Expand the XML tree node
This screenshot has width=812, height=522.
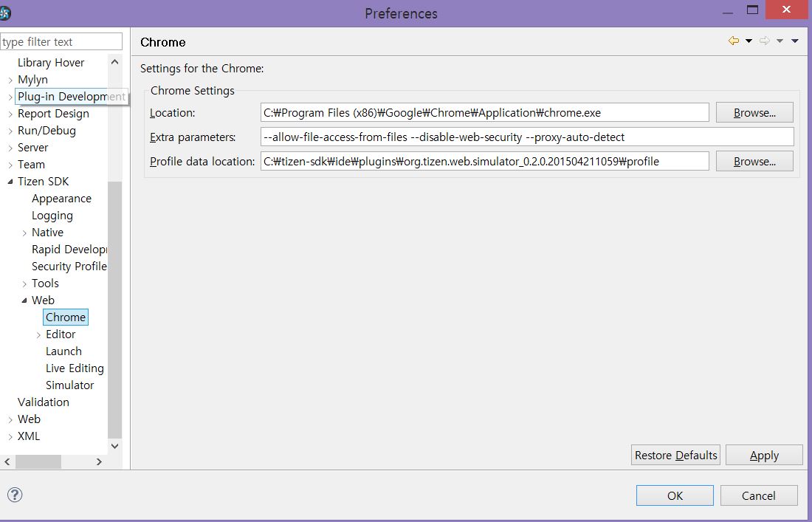(10, 437)
